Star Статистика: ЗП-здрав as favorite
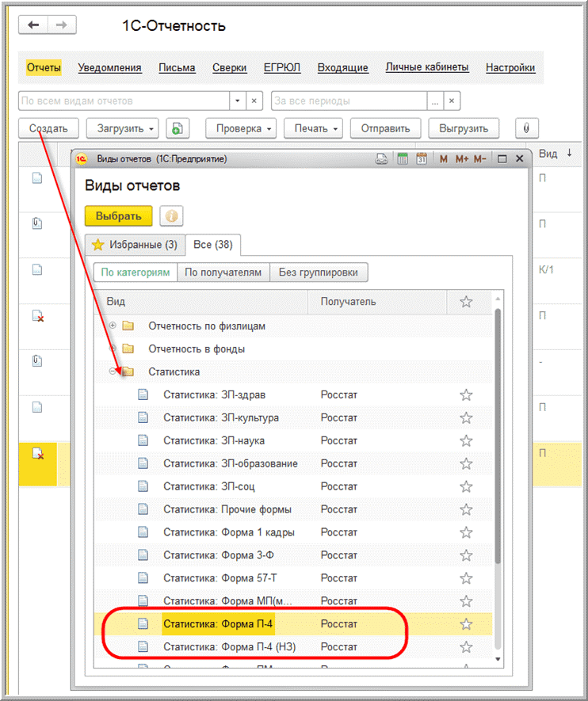Screen dimensions: 588x701 466,394
